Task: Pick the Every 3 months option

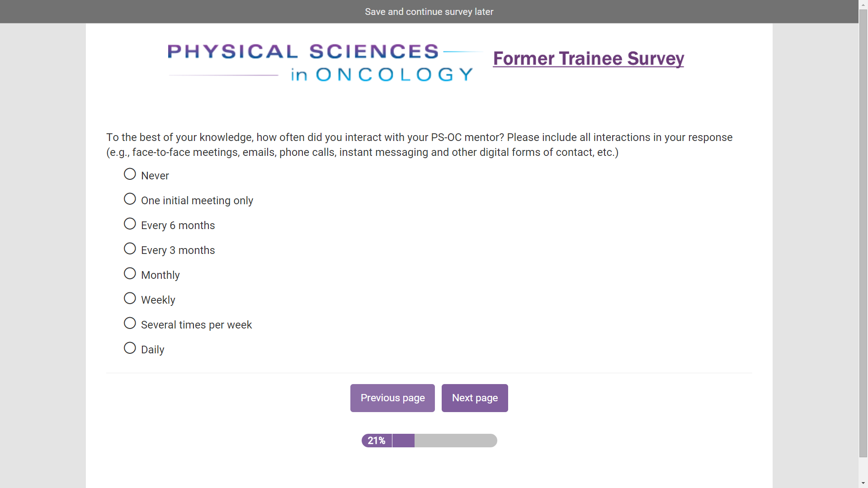Action: click(x=130, y=249)
